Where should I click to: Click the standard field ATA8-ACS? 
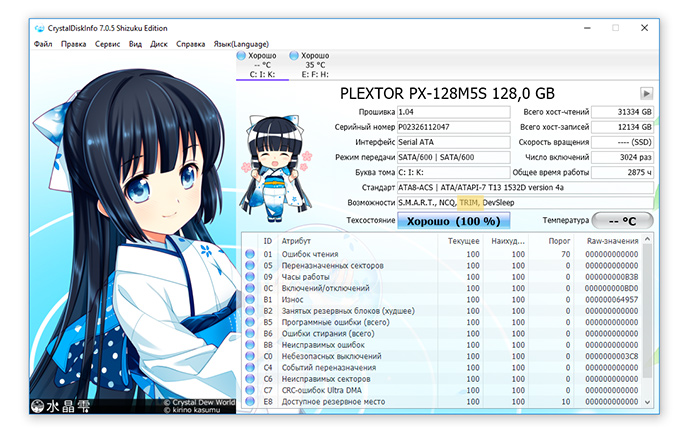click(x=525, y=188)
